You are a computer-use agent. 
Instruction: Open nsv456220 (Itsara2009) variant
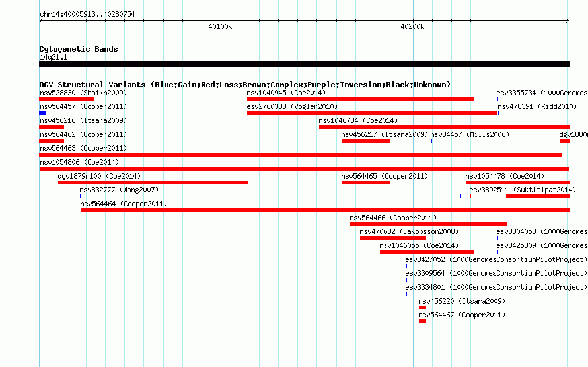(462, 301)
